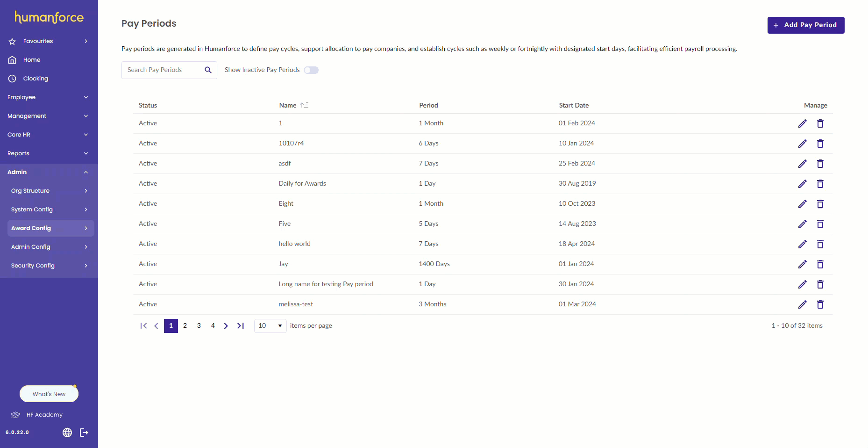Go to the next page

226,326
